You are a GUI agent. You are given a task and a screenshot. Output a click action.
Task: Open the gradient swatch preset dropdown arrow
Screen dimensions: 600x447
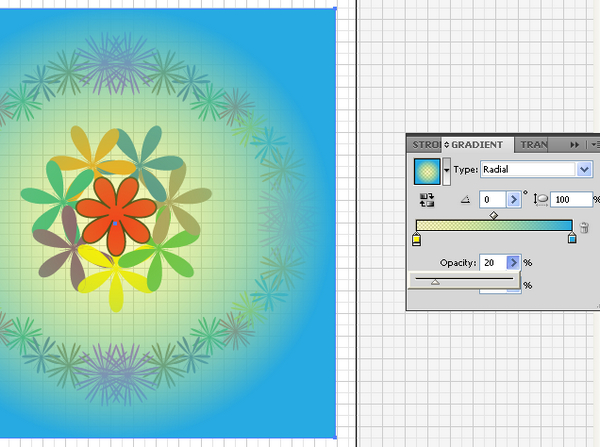pos(446,171)
